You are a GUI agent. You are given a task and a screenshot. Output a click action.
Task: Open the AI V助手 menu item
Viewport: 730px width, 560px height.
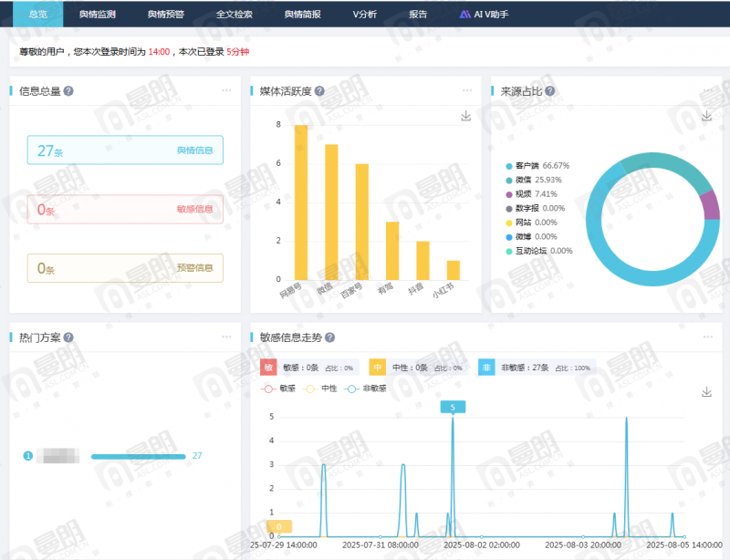pyautogui.click(x=485, y=14)
